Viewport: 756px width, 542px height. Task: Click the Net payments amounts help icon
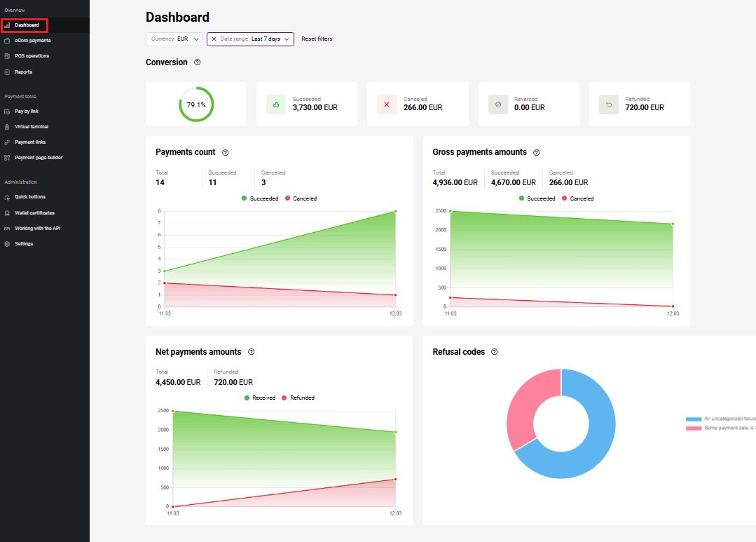coord(251,352)
